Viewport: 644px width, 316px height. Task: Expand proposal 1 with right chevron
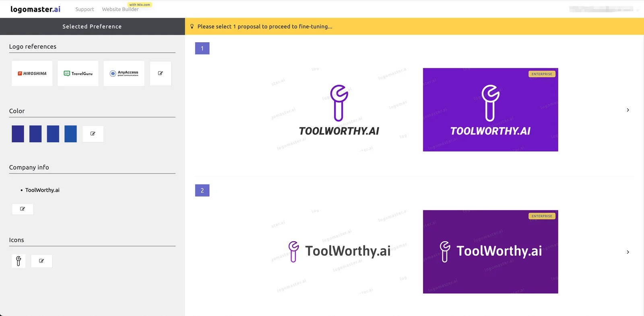628,110
